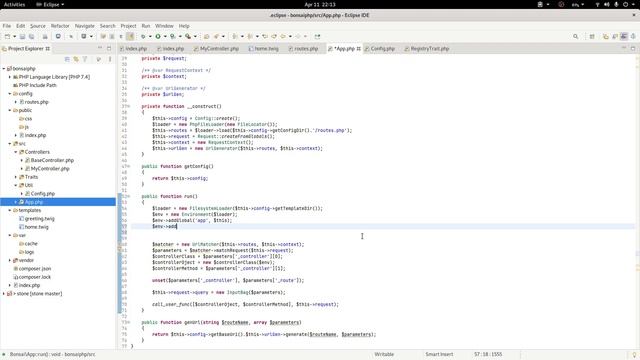This screenshot has height=360, width=640.
Task: Fold the getConfig function in the editor gutter
Action: tap(128, 166)
